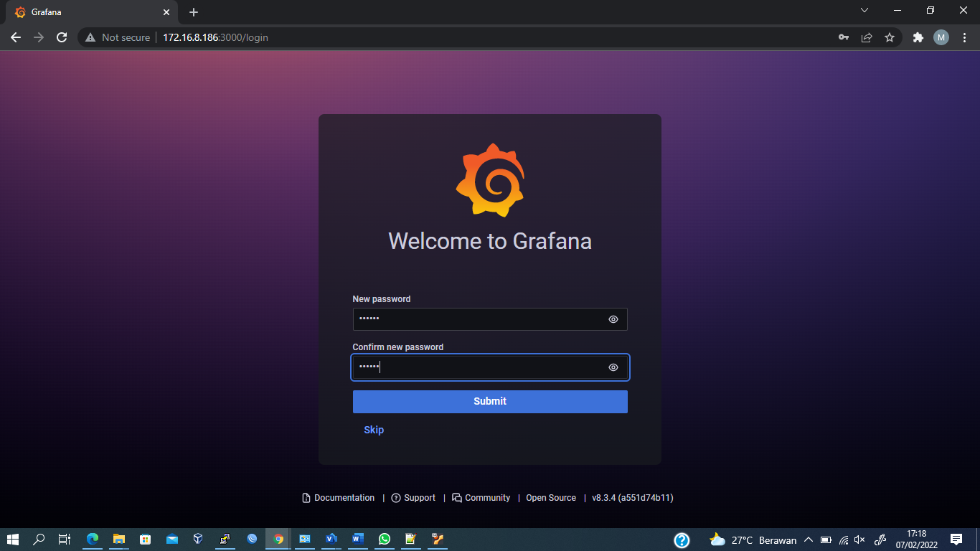Click the Confirm new password input field
Viewport: 980px width, 551px height.
[x=490, y=367]
